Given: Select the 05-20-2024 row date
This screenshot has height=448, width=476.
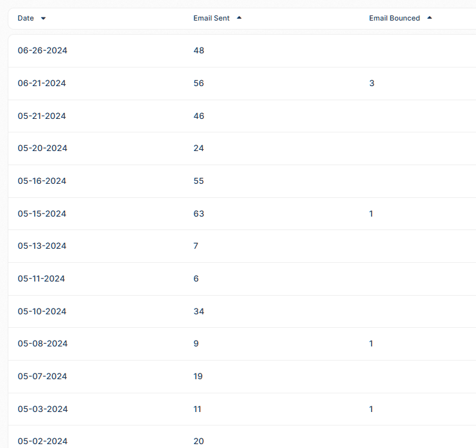Looking at the screenshot, I should tap(42, 148).
